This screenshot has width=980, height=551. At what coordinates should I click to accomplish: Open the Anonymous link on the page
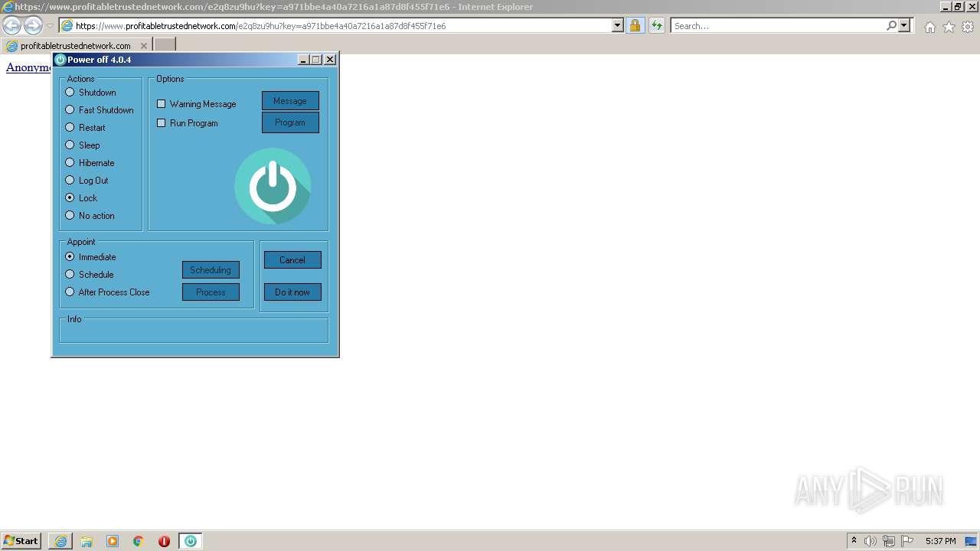[x=28, y=67]
